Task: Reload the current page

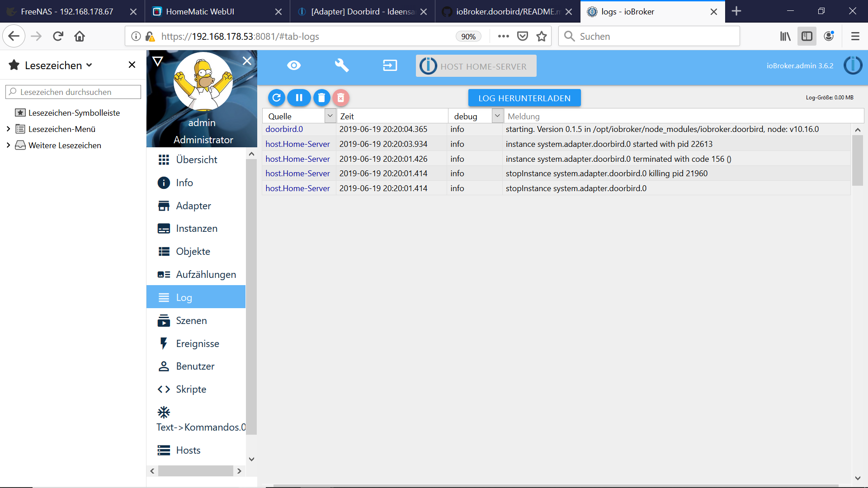Action: (58, 36)
